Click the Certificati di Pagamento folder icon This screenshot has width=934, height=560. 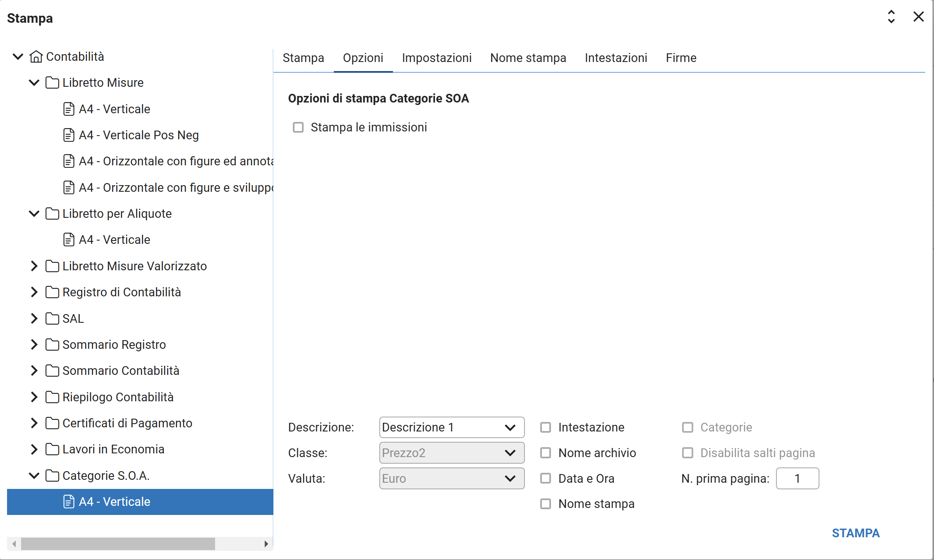pos(52,423)
